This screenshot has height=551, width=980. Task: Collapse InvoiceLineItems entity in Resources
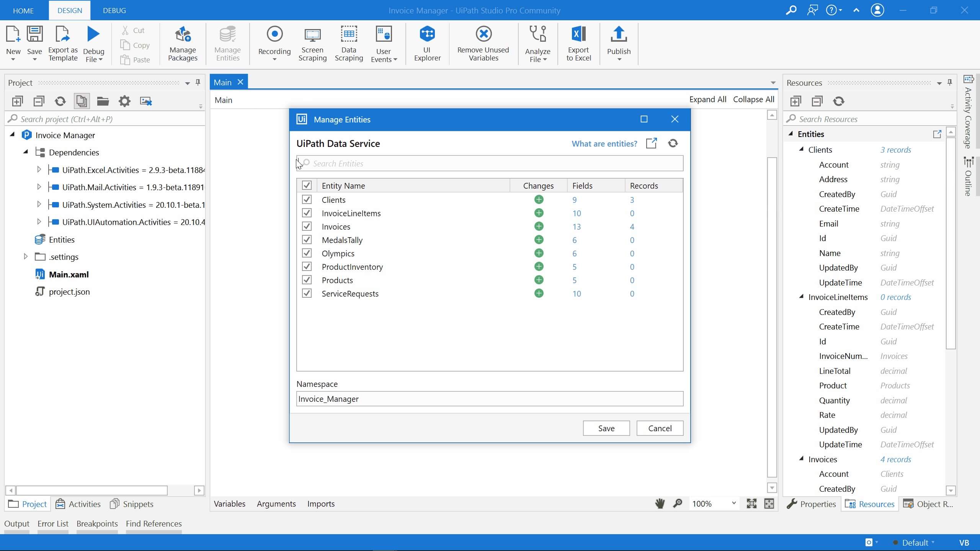coord(801,297)
